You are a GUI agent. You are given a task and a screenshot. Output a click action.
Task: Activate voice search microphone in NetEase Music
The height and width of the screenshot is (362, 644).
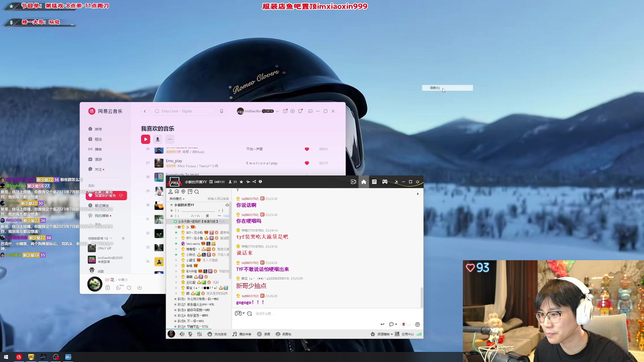pyautogui.click(x=221, y=111)
